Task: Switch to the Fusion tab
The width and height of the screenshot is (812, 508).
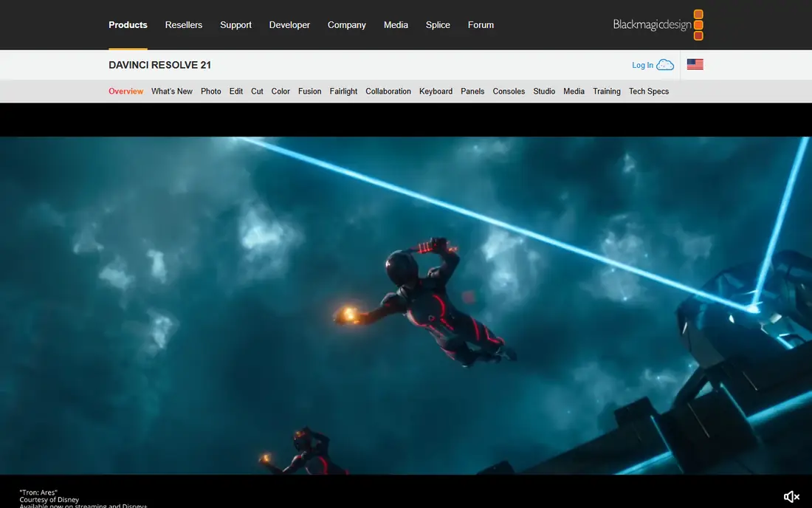Action: click(x=310, y=91)
